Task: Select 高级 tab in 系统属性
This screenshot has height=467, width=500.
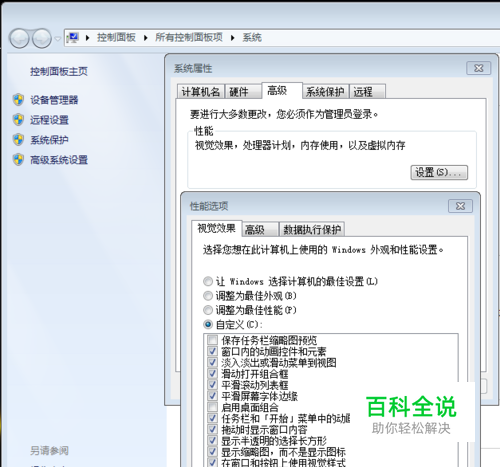Action: click(282, 90)
